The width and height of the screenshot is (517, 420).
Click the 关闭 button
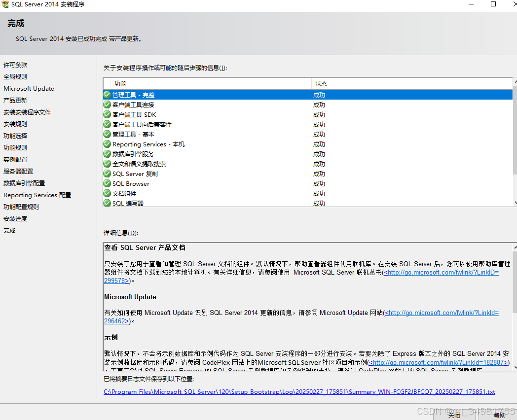[454, 416]
